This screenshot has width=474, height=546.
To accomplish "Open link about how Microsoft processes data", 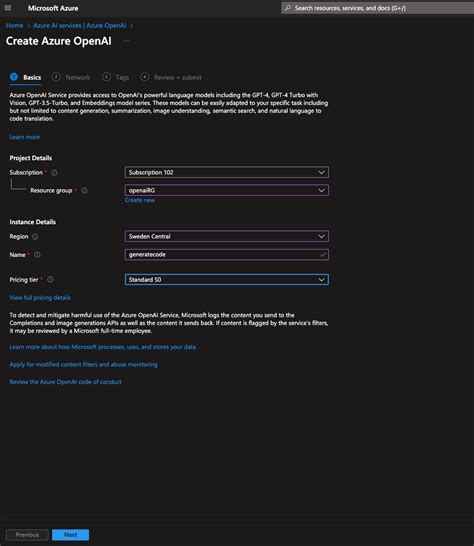I will click(102, 347).
